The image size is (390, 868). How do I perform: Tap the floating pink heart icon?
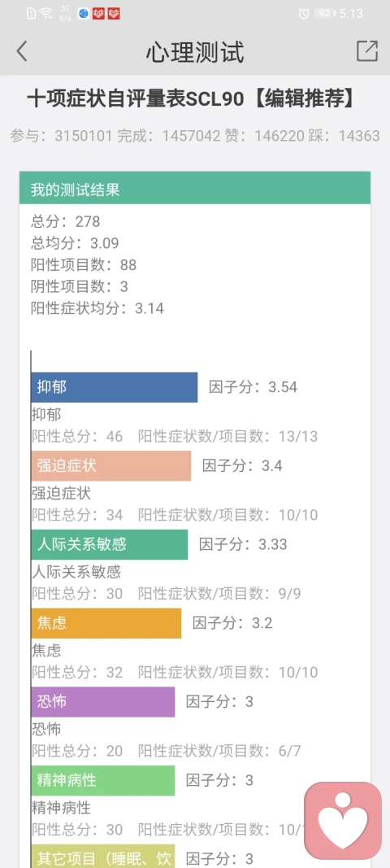tap(343, 820)
